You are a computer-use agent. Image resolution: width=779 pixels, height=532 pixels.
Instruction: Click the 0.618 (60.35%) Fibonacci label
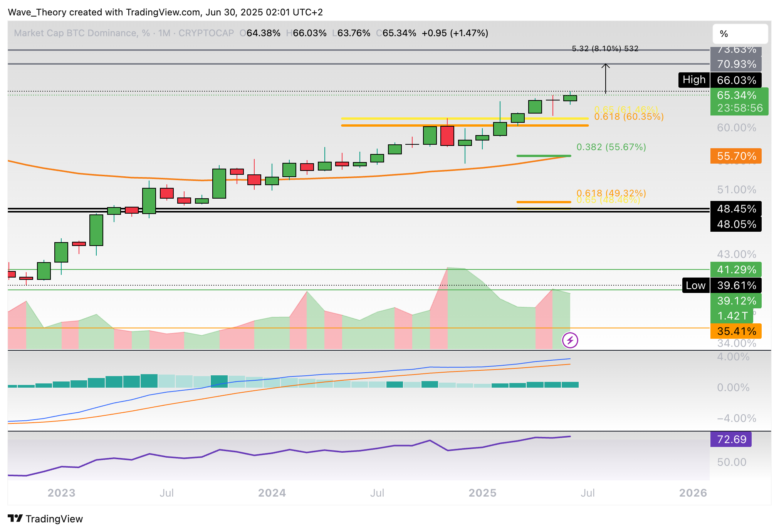click(x=629, y=117)
